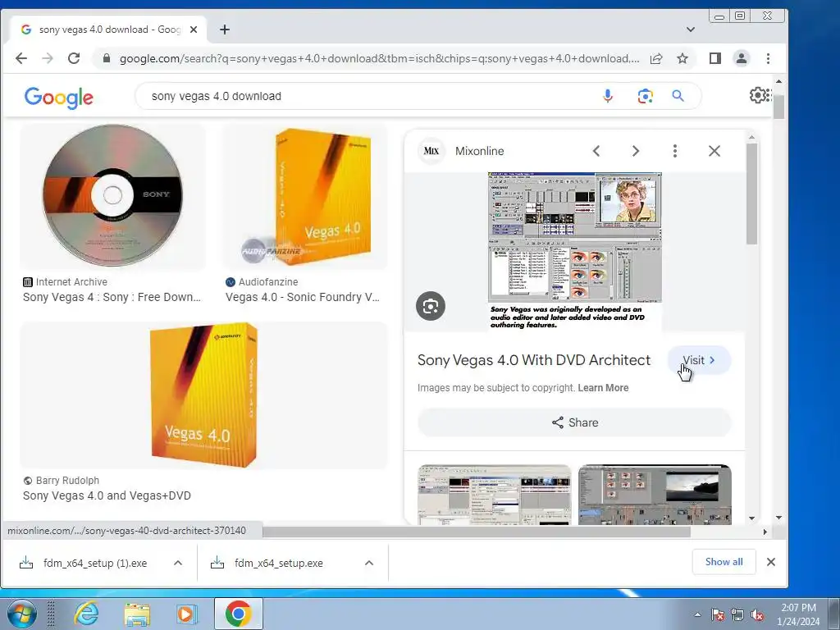Reload the current page
840x630 pixels.
click(74, 58)
